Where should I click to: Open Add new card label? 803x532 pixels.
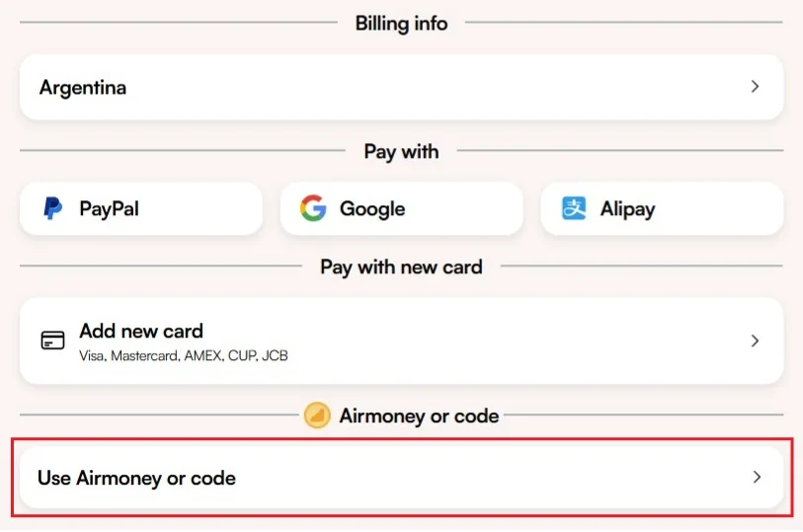click(x=141, y=331)
